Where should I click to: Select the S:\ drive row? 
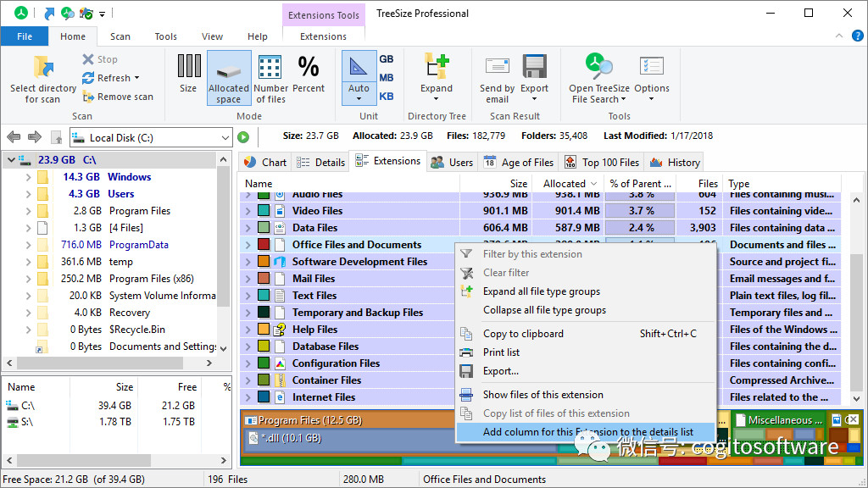coord(115,422)
